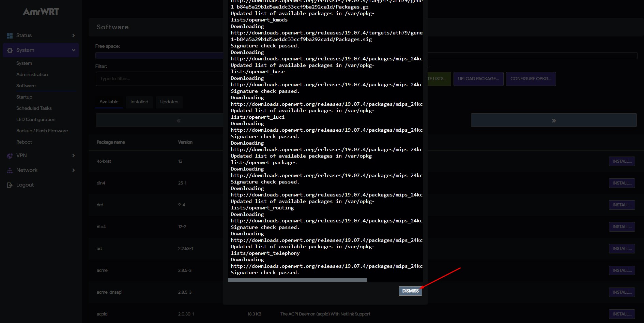The height and width of the screenshot is (323, 644).
Task: Go to previous package page arrow
Action: click(159, 120)
